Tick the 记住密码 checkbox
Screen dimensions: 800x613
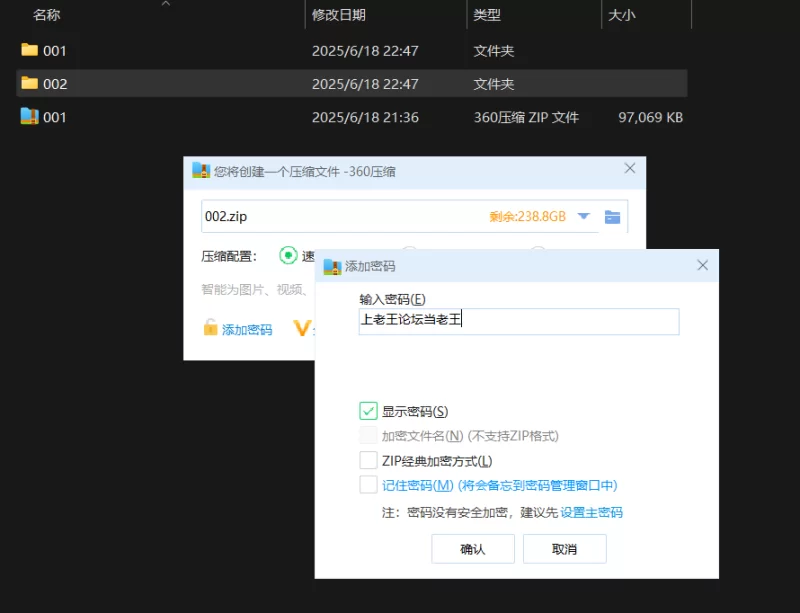coord(368,485)
